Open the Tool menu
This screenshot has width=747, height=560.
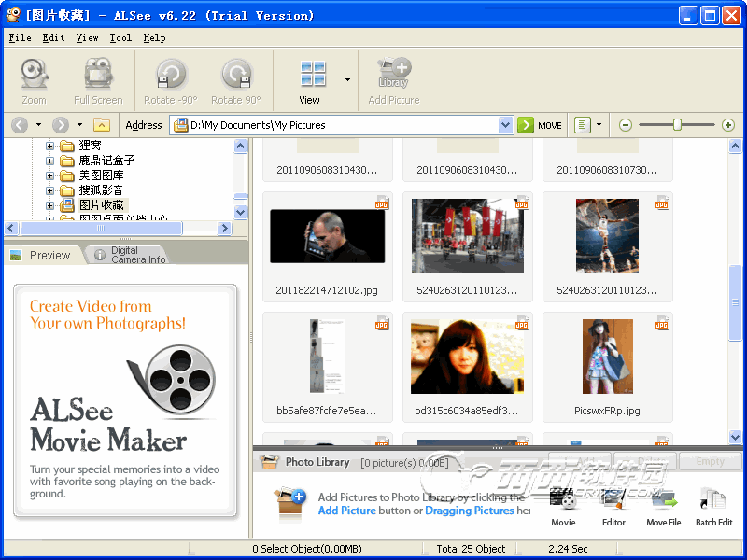point(120,38)
